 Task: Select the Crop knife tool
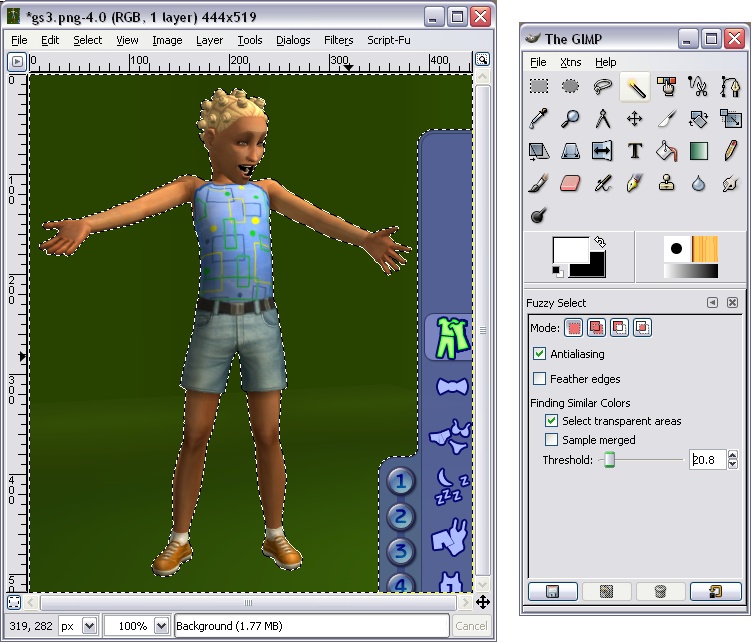pos(666,119)
